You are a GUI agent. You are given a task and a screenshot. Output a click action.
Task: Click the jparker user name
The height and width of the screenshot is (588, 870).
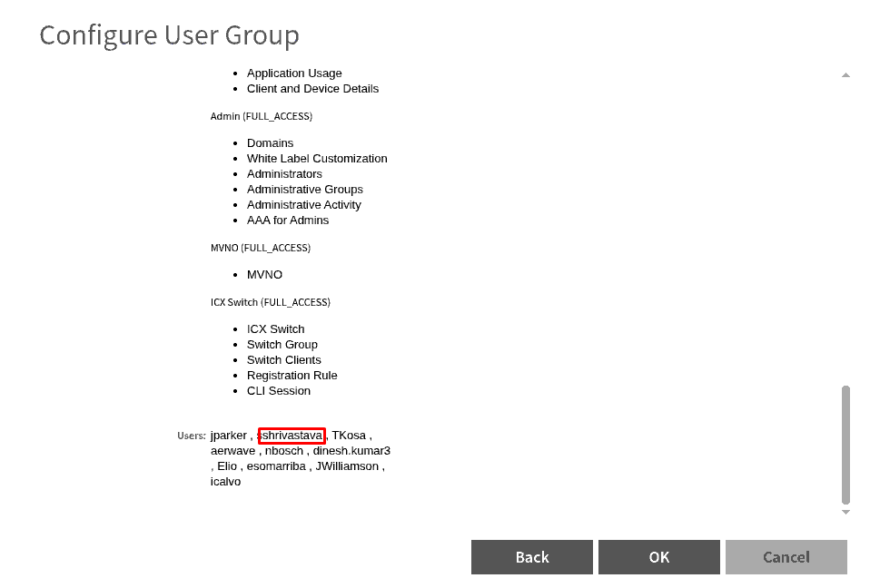[228, 436]
